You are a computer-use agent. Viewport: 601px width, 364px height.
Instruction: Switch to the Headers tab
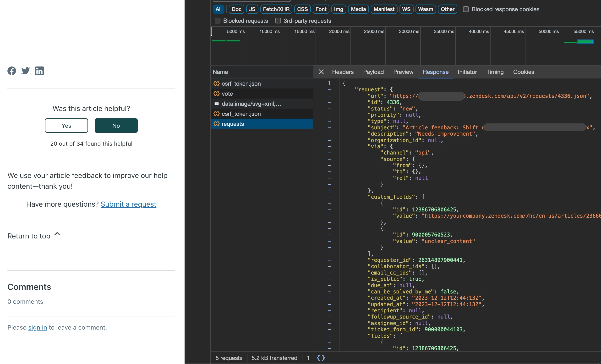(342, 72)
